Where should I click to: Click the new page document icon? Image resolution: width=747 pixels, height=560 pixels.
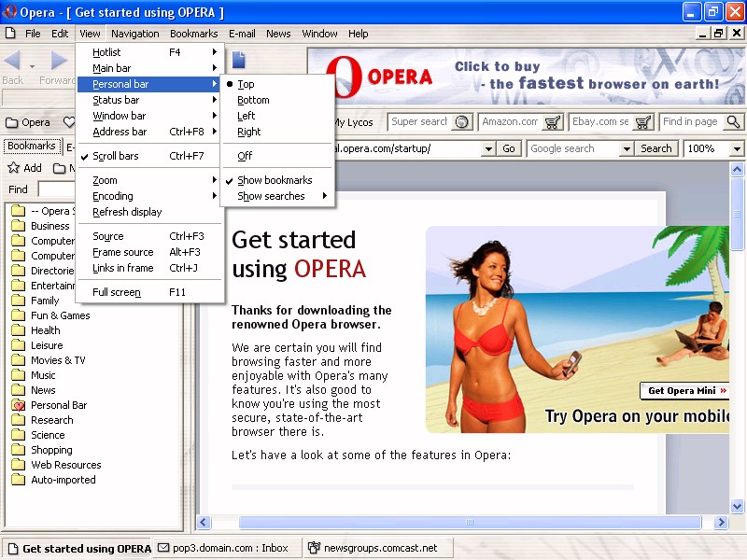coord(239,60)
